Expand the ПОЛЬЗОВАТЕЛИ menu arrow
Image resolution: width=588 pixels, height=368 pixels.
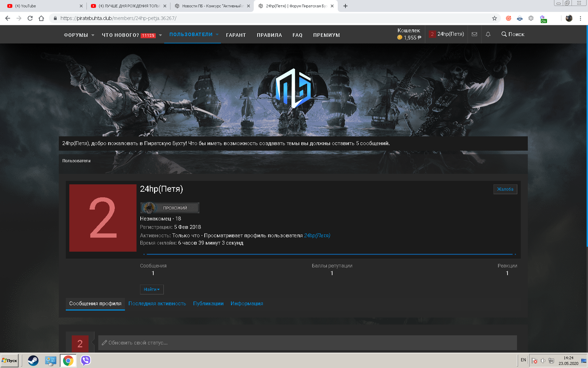(x=217, y=34)
